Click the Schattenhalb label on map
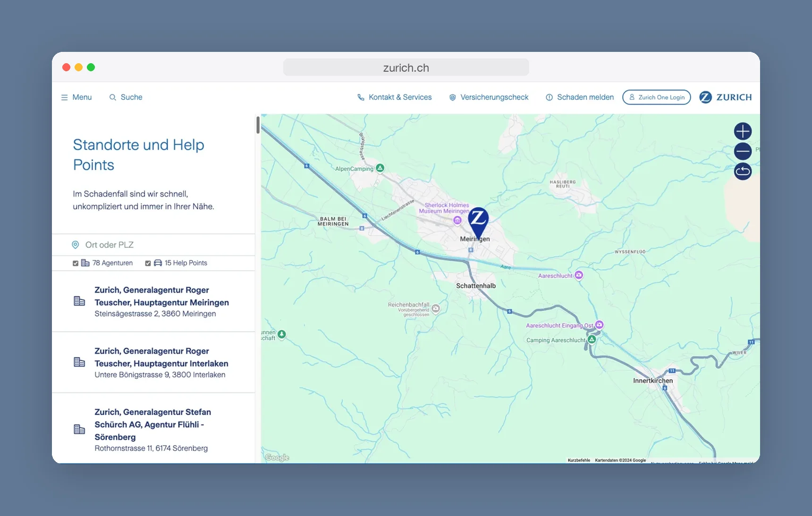 click(476, 286)
